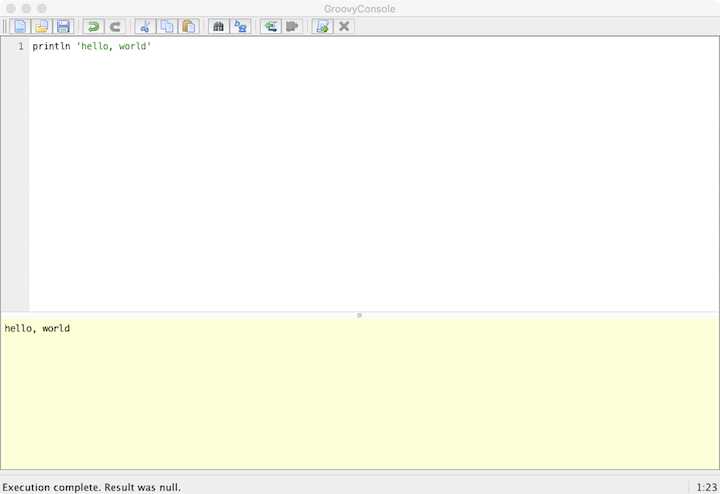This screenshot has height=494, width=720.
Task: Click line number 1 in gutter
Action: click(21, 46)
